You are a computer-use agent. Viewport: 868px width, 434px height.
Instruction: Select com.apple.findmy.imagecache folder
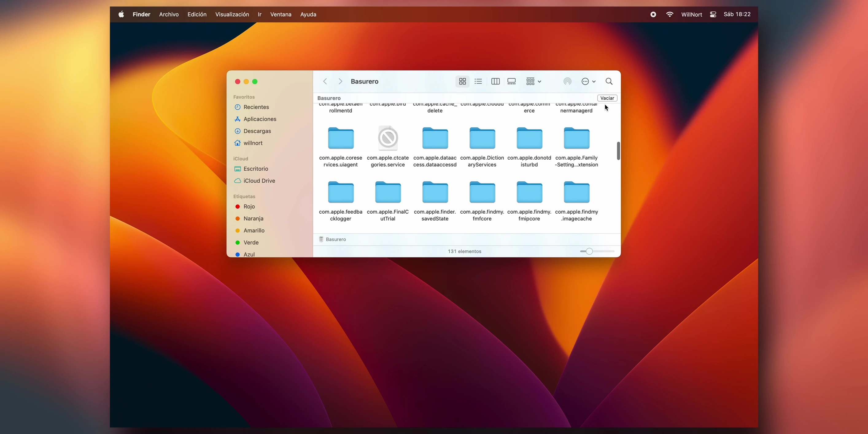point(576,192)
